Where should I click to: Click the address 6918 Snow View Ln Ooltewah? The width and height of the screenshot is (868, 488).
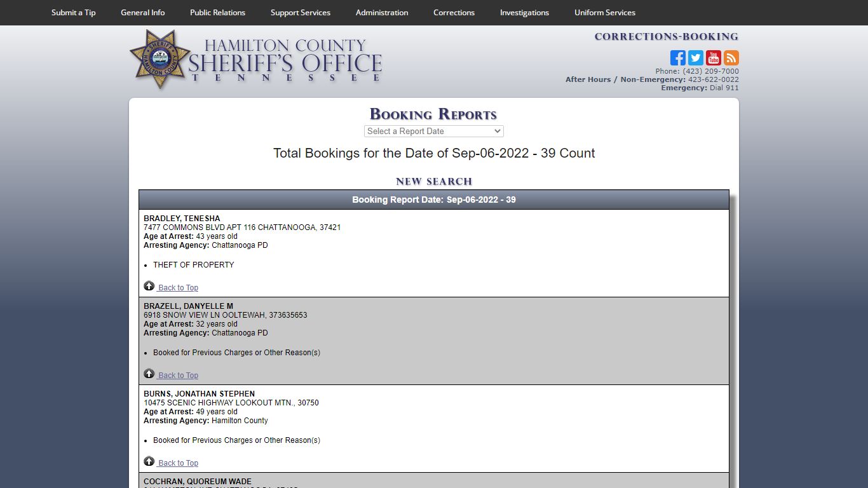tap(226, 315)
